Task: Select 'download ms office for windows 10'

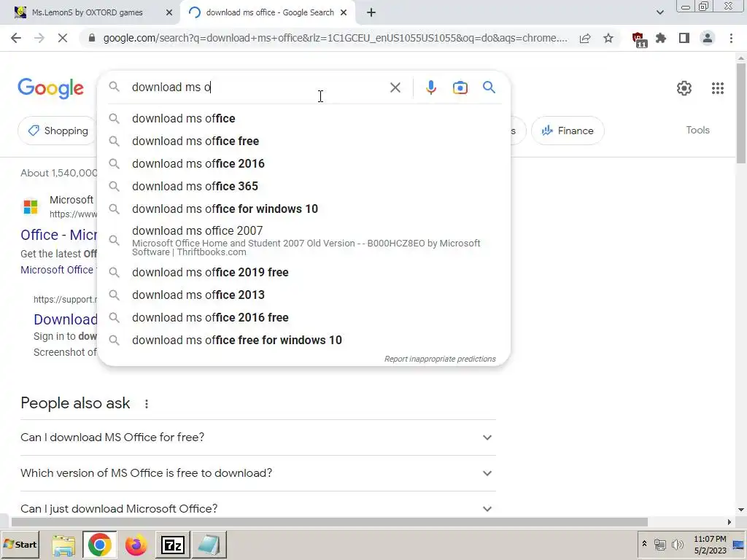Action: point(303,209)
